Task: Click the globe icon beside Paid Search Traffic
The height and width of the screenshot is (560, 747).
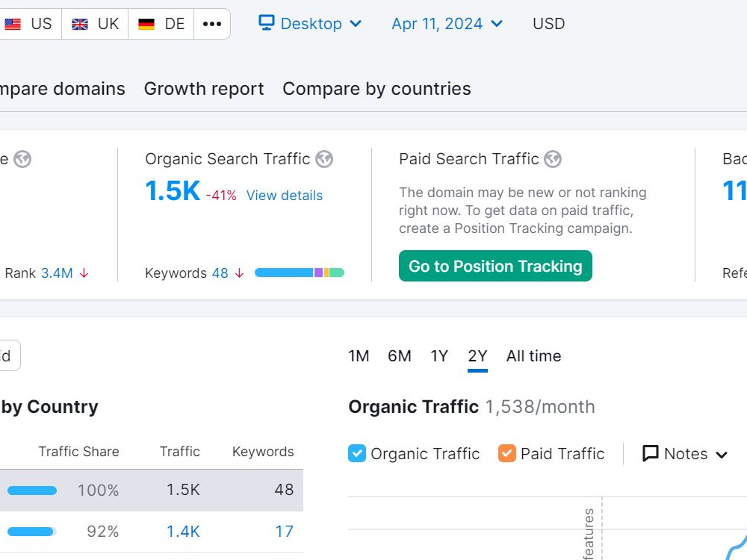Action: (x=553, y=159)
